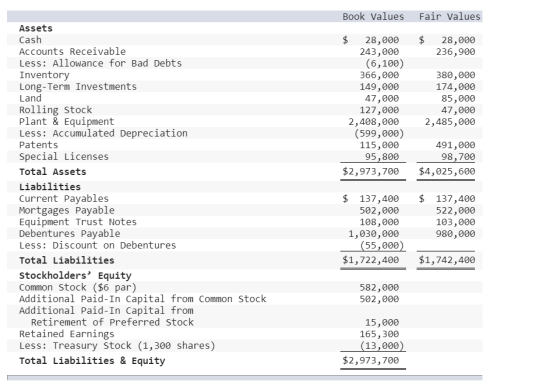Select Long-Term Investments book value 149,000
This screenshot has height=385, width=560.
pos(379,87)
